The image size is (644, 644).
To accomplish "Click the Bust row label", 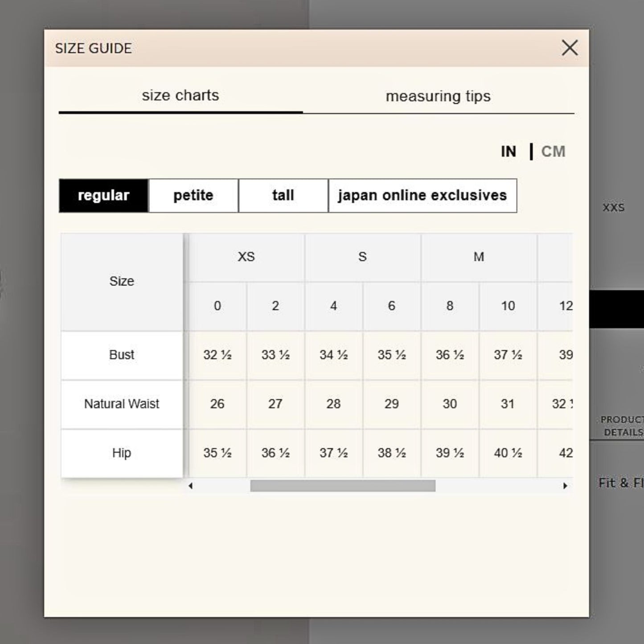I will click(122, 355).
